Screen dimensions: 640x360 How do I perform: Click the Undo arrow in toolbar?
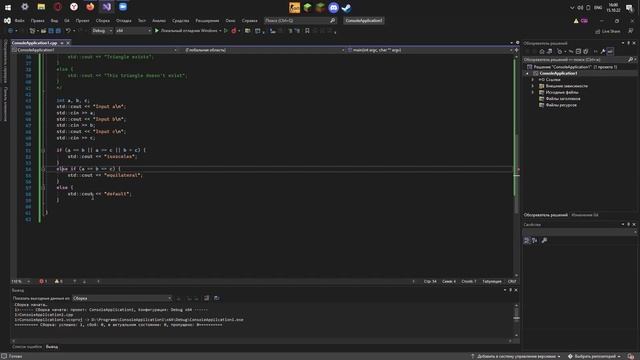coord(68,31)
